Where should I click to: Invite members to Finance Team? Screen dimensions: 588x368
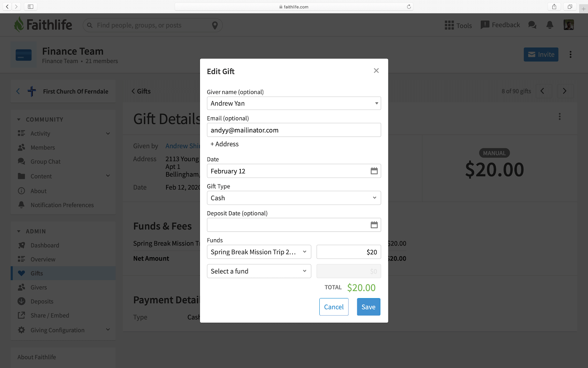[541, 54]
